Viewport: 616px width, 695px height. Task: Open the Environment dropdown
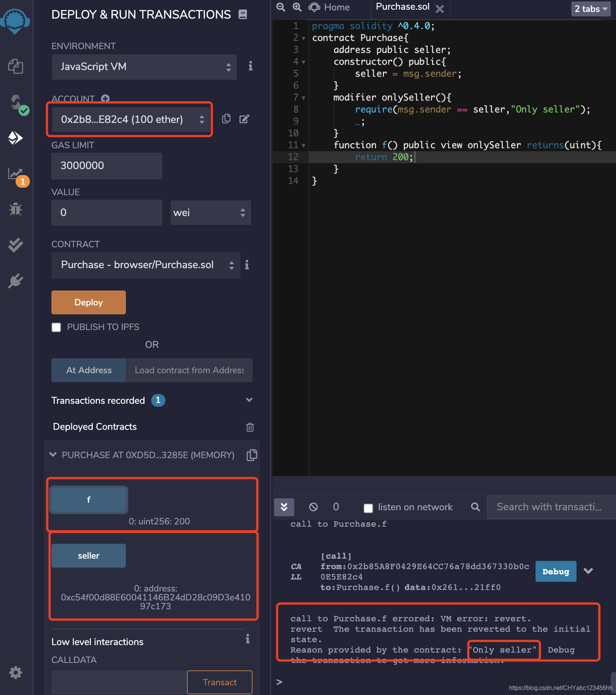pos(144,67)
